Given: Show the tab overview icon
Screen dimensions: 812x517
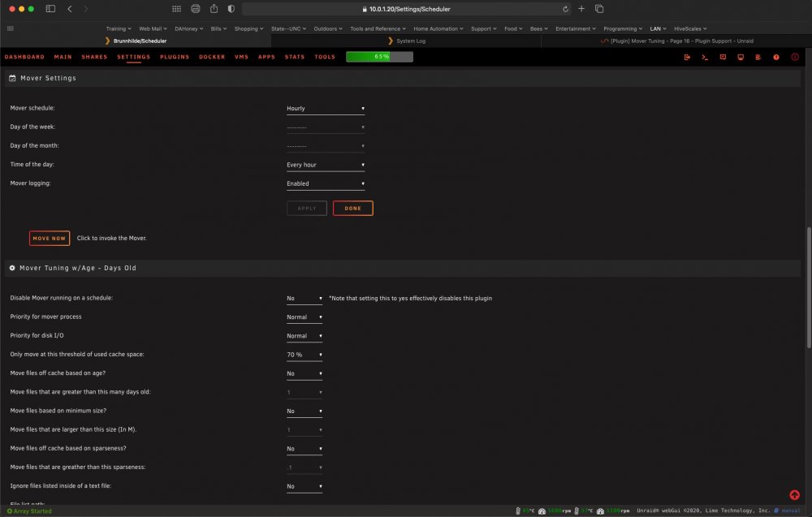Looking at the screenshot, I should coord(599,9).
